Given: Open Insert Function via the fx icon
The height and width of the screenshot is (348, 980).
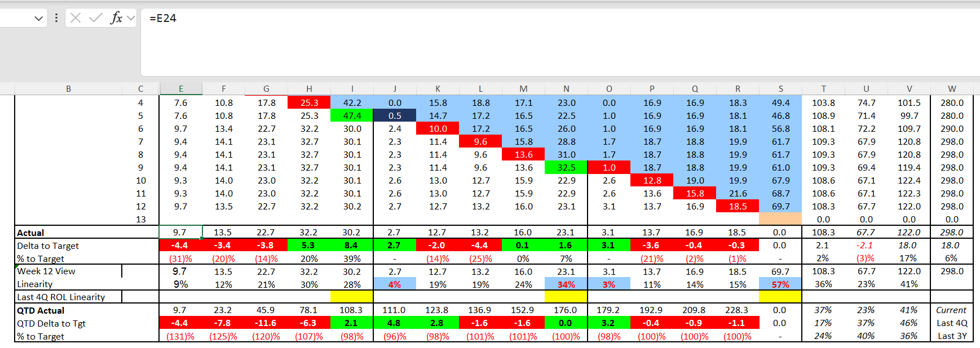Looking at the screenshot, I should click(116, 18).
